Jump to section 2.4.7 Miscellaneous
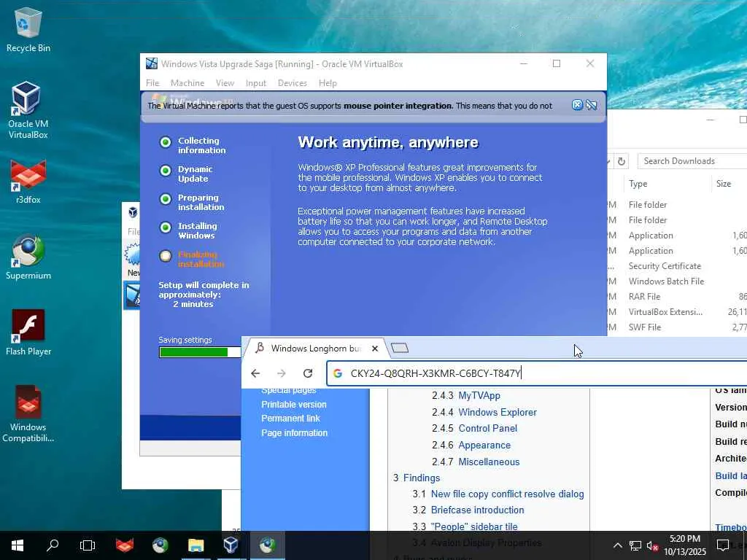 tap(489, 462)
